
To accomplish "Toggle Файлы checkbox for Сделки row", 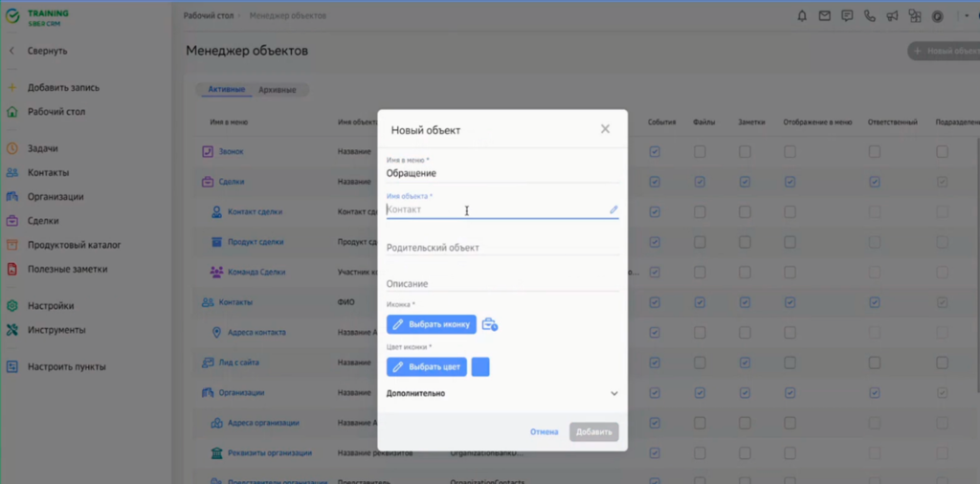I will [700, 182].
